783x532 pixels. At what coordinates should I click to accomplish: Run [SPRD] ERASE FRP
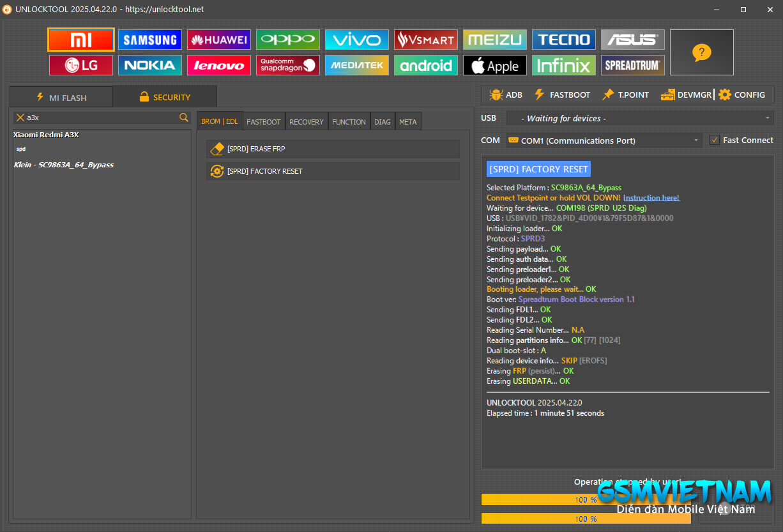[x=333, y=149]
